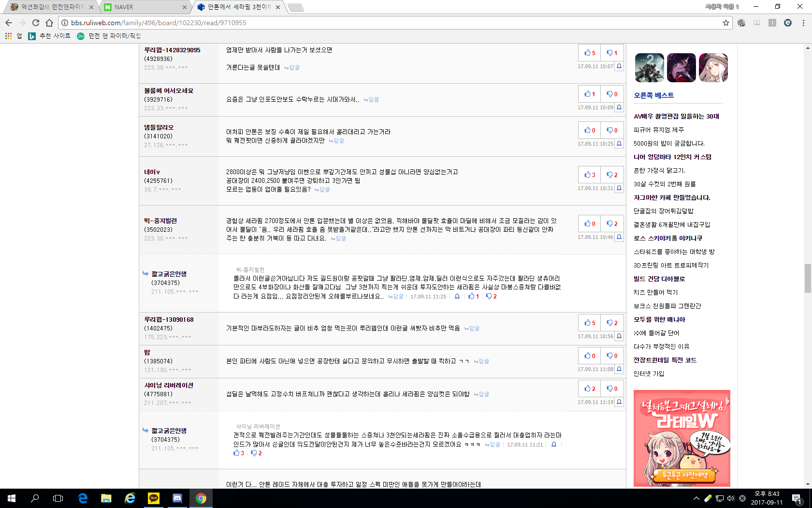Click the browser reload page icon

click(36, 23)
